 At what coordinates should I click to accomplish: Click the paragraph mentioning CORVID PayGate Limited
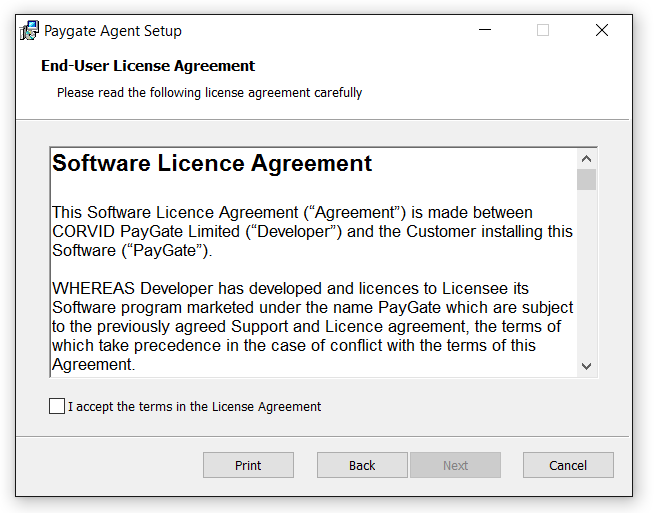[x=312, y=231]
